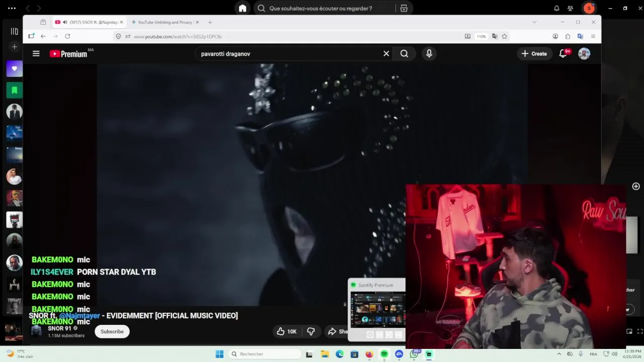Subscribe to the SNOR 91 channel
The width and height of the screenshot is (644, 362).
pos(112,331)
